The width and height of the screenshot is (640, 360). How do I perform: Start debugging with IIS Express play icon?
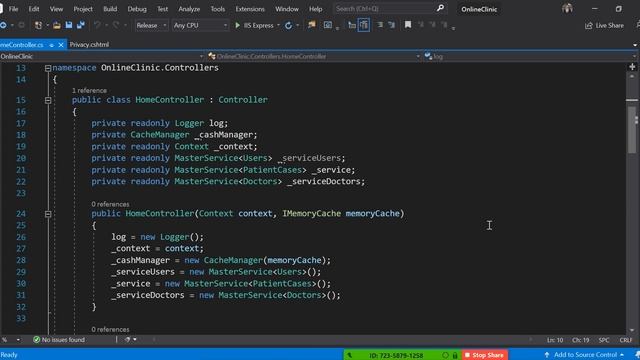[238, 25]
